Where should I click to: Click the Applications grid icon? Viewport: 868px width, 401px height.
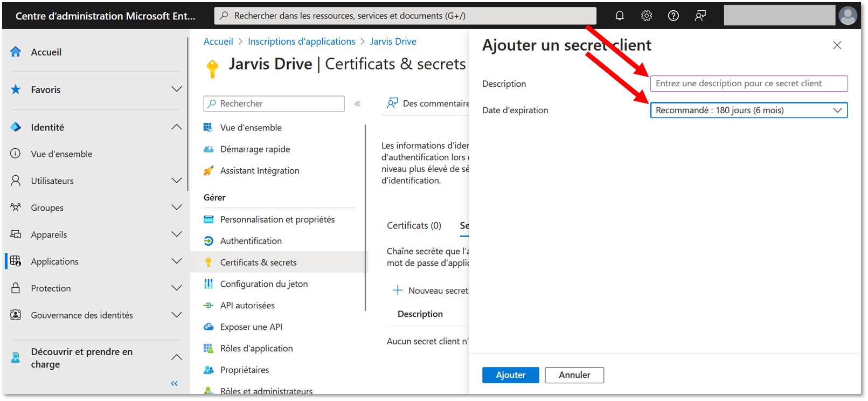click(16, 261)
